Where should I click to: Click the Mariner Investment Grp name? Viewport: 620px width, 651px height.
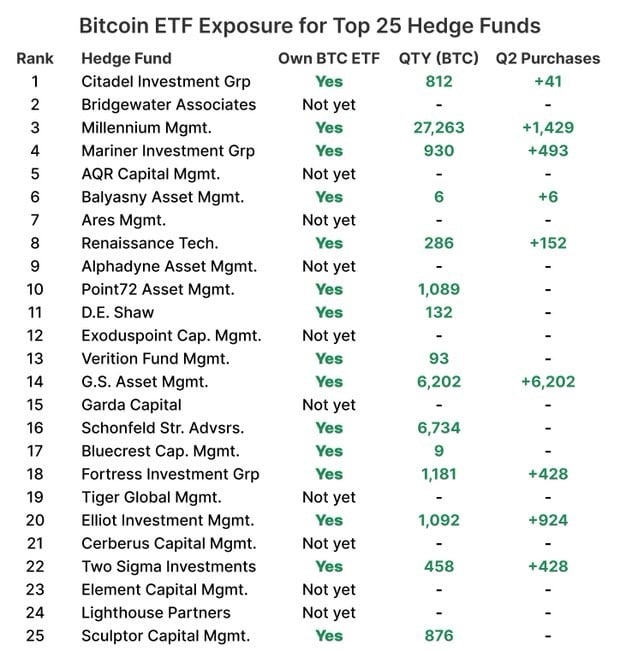click(168, 150)
